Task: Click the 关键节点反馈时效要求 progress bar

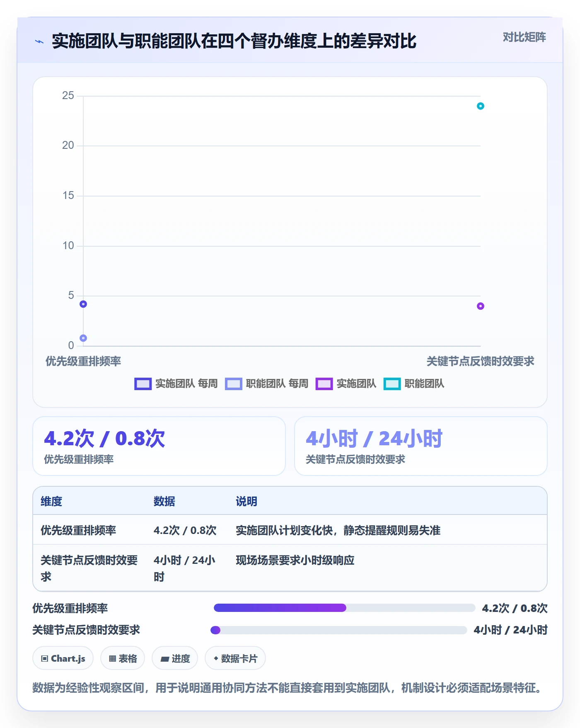Action: 339,630
